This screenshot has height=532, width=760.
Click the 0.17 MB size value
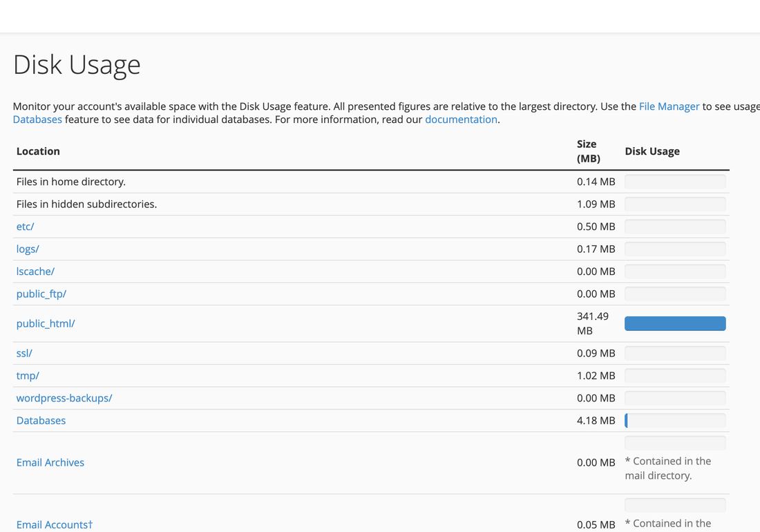click(596, 249)
